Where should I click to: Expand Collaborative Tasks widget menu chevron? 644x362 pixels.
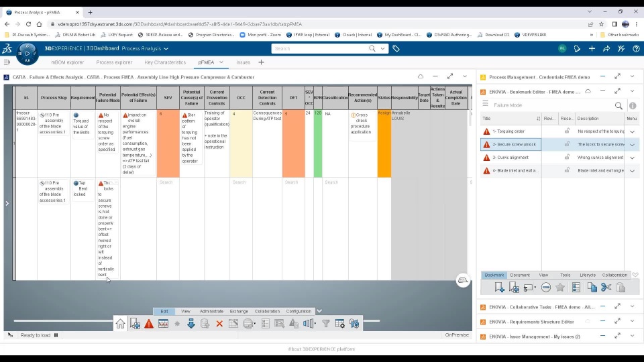pos(632,306)
